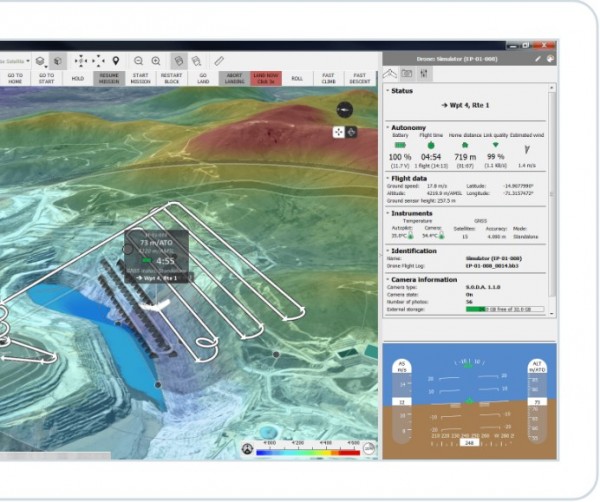Image resolution: width=600 pixels, height=502 pixels.
Task: Click the GO TO HOME button
Action: pos(15,78)
